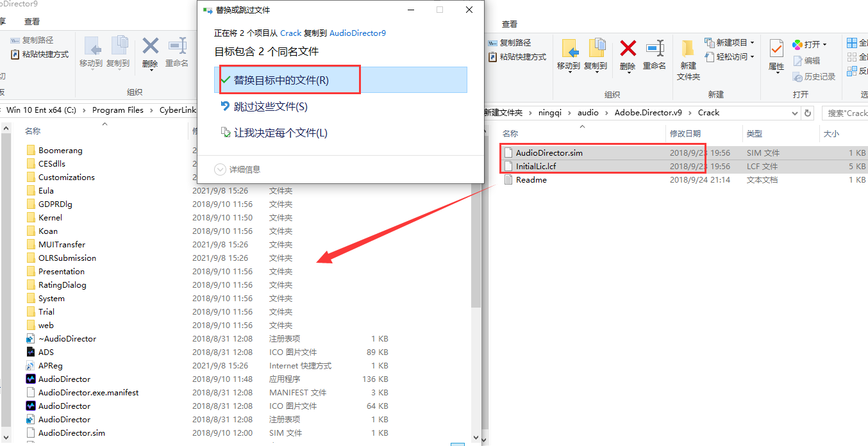Open Properties icon in Crack window ribbon
Screen dimensions: 868x446
click(x=776, y=48)
